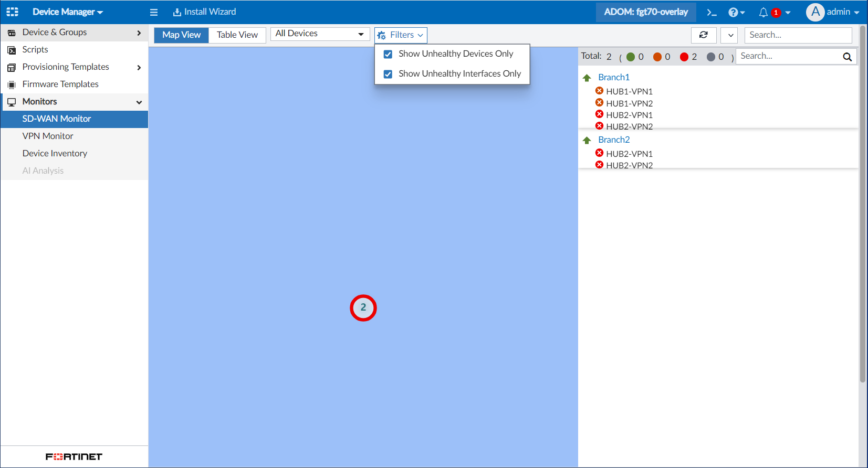Switch to Table View tab

tap(237, 35)
